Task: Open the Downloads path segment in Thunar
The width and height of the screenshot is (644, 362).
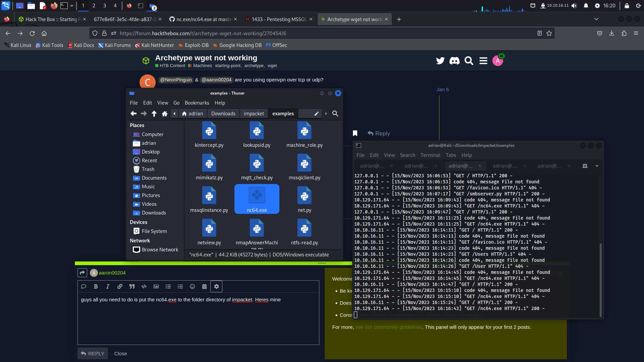Action: [x=223, y=114]
